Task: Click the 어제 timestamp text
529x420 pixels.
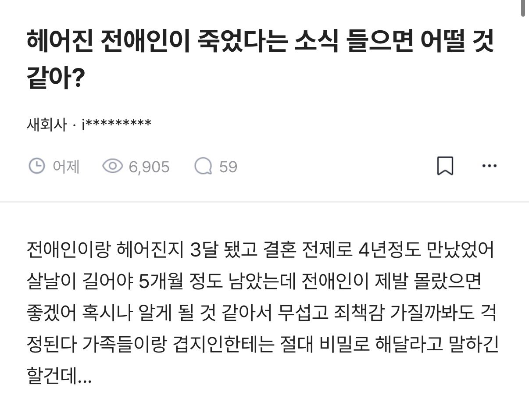Action: tap(66, 167)
